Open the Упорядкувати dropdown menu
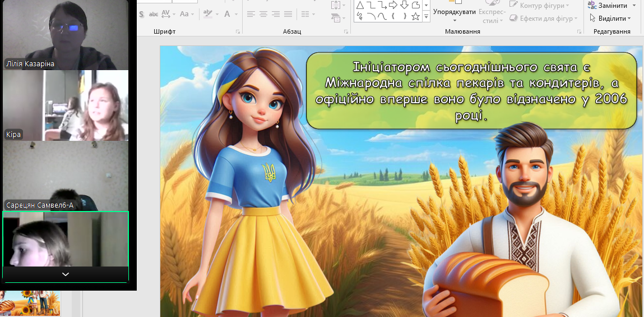Screen dimensions: 644x317 (x=454, y=12)
